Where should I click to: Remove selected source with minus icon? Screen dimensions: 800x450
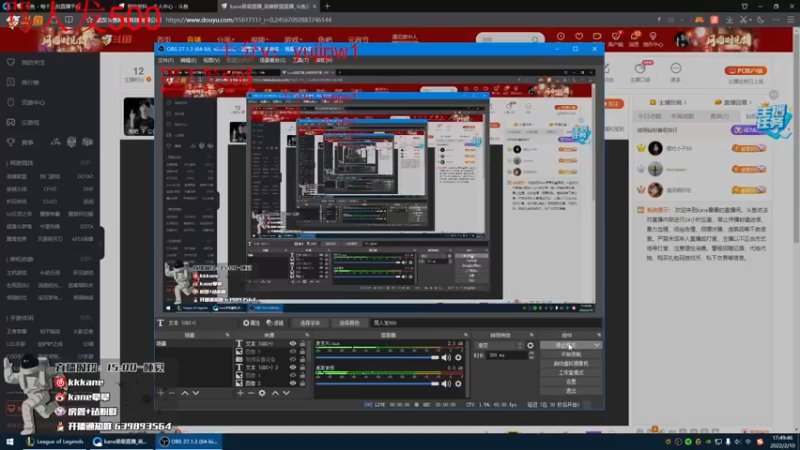click(x=251, y=393)
